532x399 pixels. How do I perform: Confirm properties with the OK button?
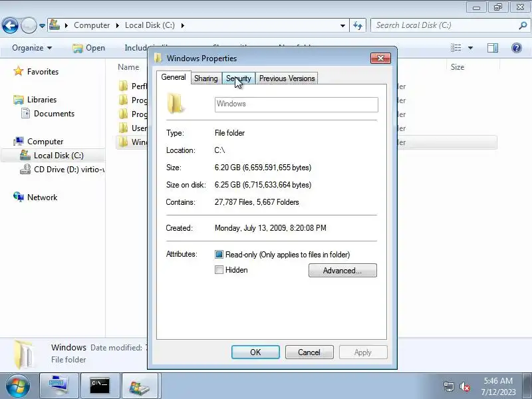(255, 352)
